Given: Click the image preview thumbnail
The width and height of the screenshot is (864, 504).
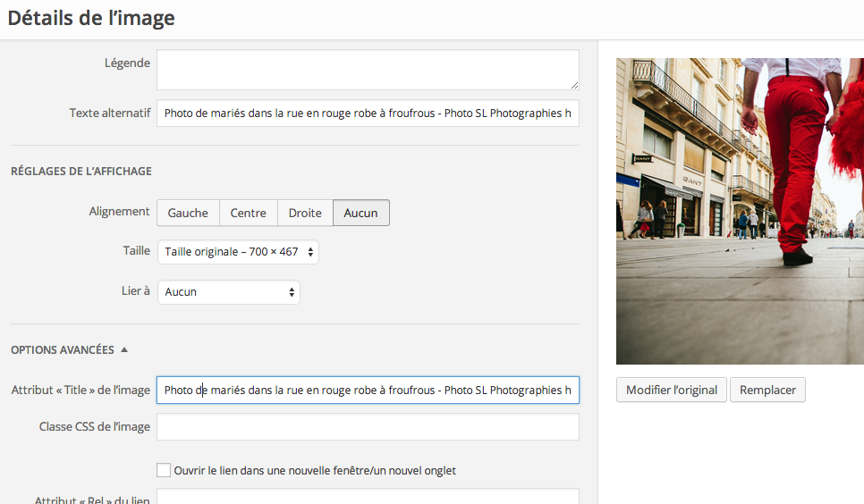Looking at the screenshot, I should pos(740,211).
